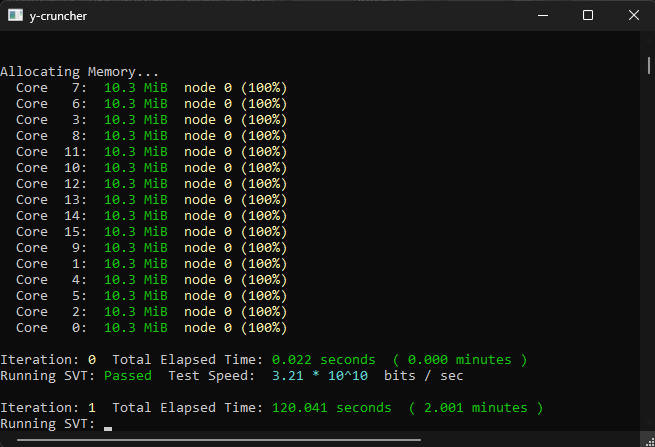Select the 'Core 12:' row text
This screenshot has width=655, height=447.
[152, 184]
